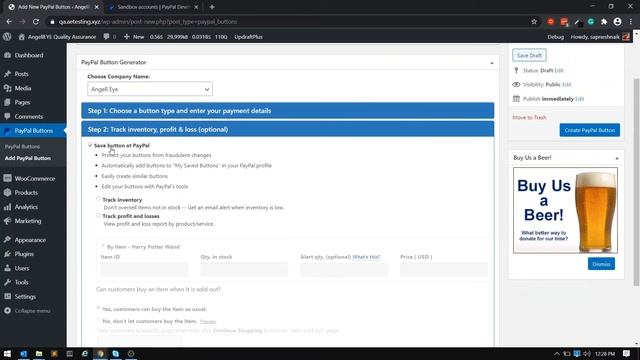Open Pages in the sidebar

point(22,102)
